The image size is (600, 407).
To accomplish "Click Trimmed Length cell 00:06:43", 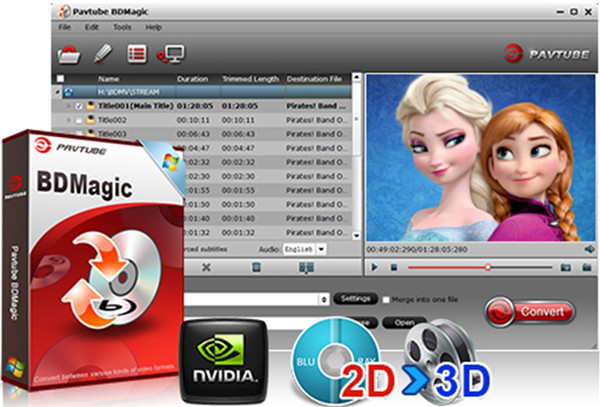I will (238, 134).
